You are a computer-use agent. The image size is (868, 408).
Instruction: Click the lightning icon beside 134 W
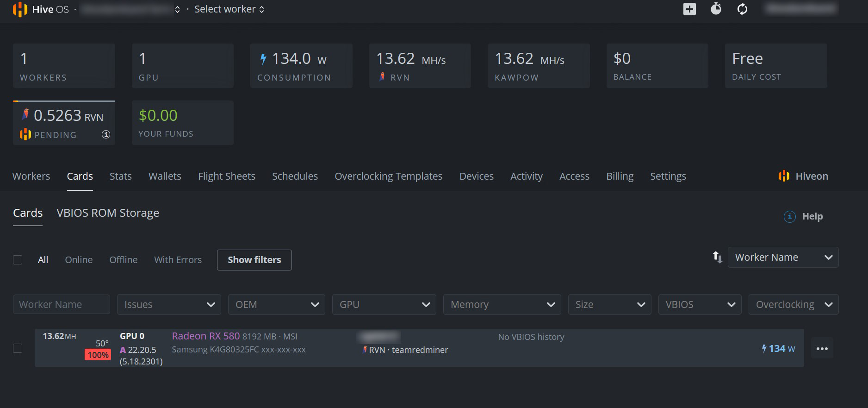[x=764, y=348]
